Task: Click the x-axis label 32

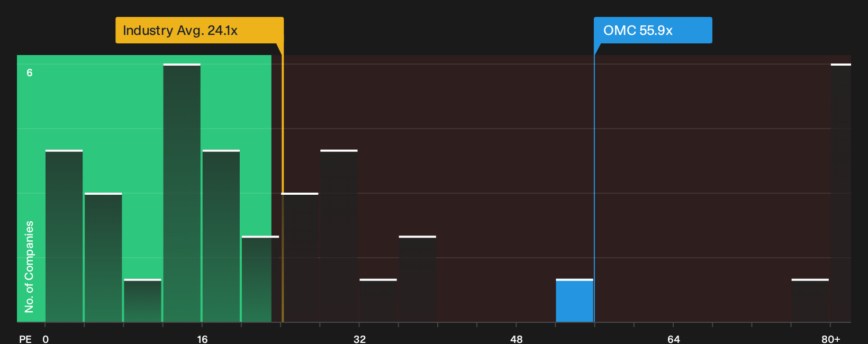Action: click(359, 339)
